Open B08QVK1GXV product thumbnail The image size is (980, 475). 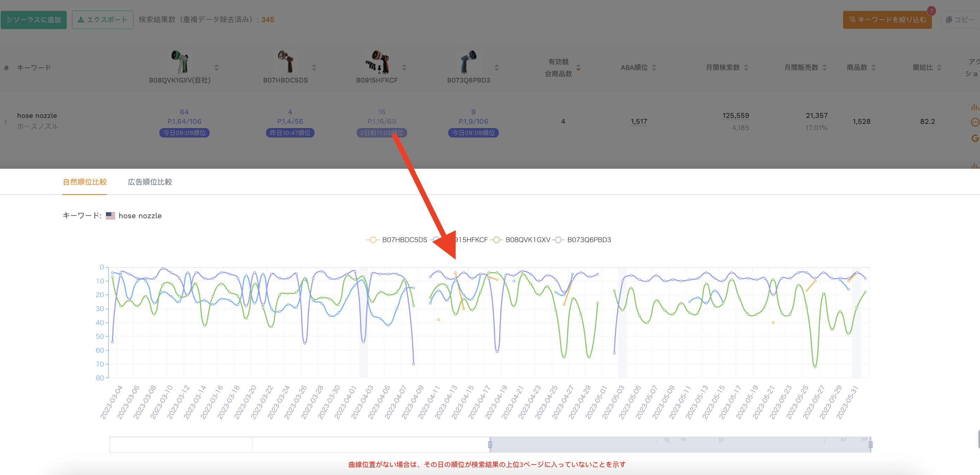point(180,62)
